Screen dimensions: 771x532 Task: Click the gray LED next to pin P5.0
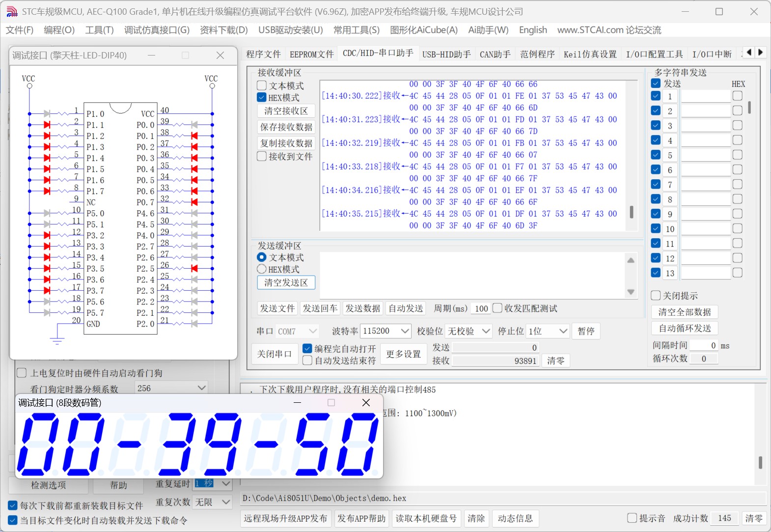point(47,213)
